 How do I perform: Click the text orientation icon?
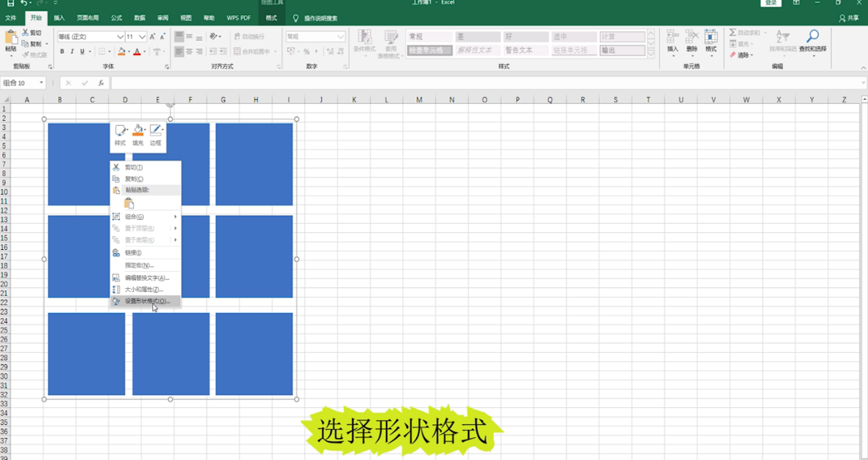[x=214, y=37]
